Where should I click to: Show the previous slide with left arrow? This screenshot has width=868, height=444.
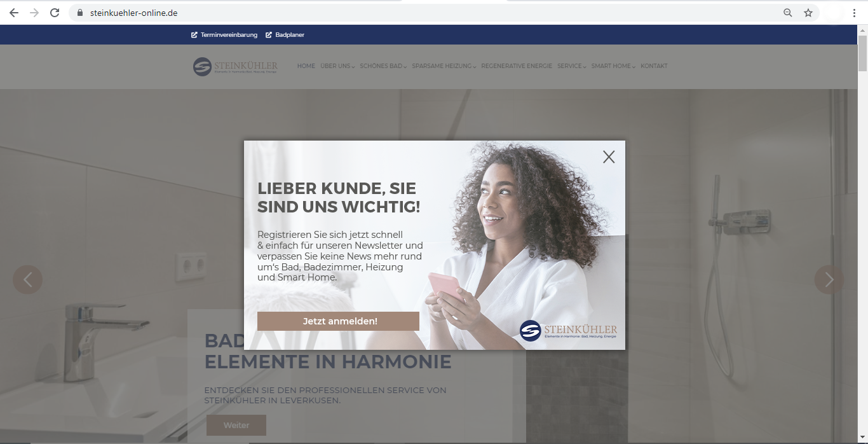click(x=27, y=279)
